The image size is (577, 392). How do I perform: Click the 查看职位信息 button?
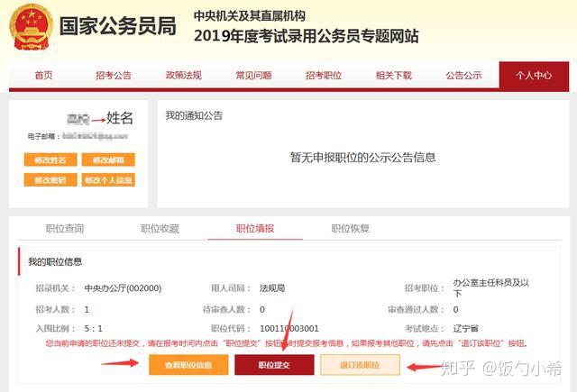click(x=188, y=365)
